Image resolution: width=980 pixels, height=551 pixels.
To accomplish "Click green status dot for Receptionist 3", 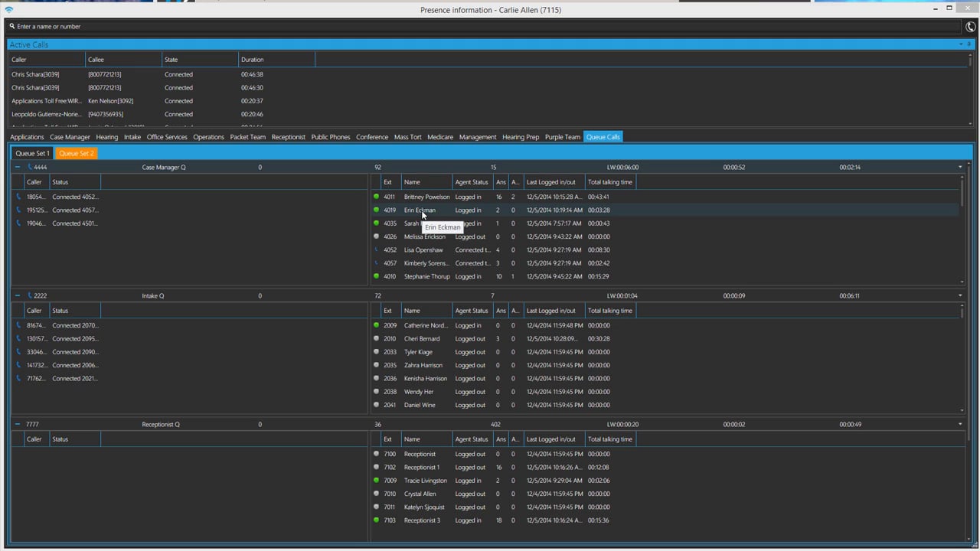I will tap(376, 520).
